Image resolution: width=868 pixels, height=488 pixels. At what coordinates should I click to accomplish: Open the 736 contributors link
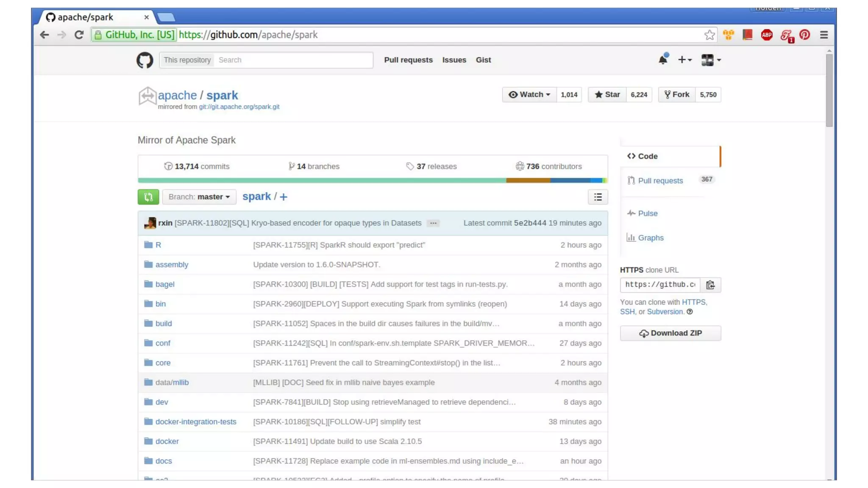548,166
